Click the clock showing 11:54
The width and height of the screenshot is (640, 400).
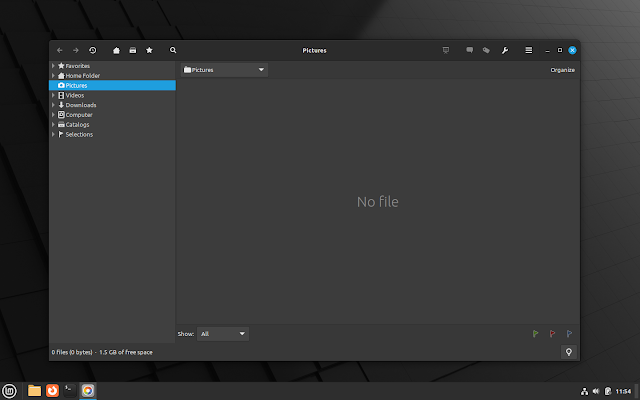(623, 391)
